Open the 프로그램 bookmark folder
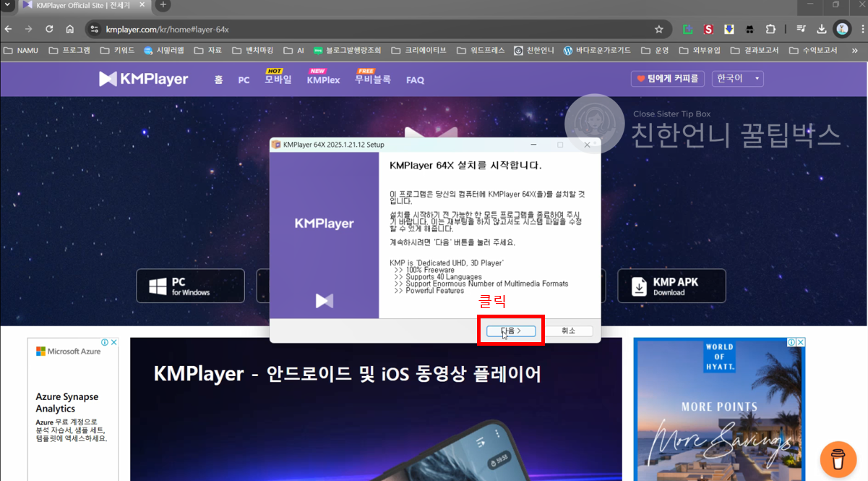 click(x=69, y=51)
